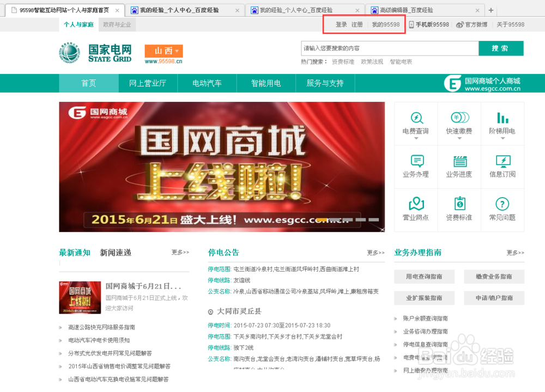The image size is (545, 392).
Task: Open a new browser tab with plus button
Action: (491, 10)
